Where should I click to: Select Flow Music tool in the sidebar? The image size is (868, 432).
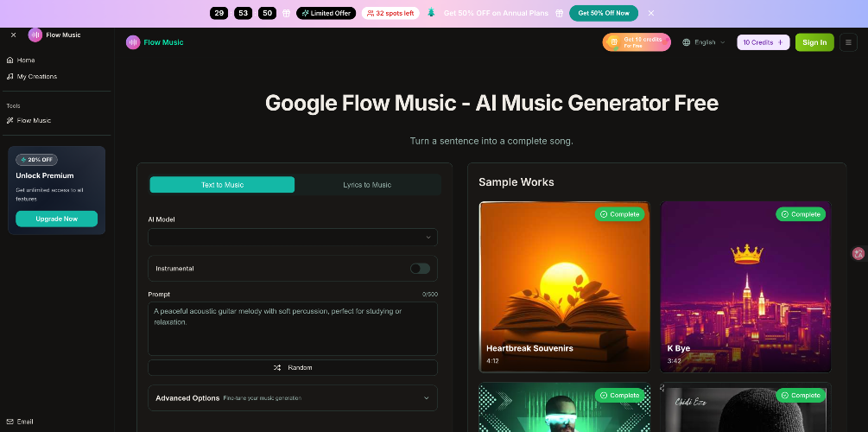pos(56,120)
